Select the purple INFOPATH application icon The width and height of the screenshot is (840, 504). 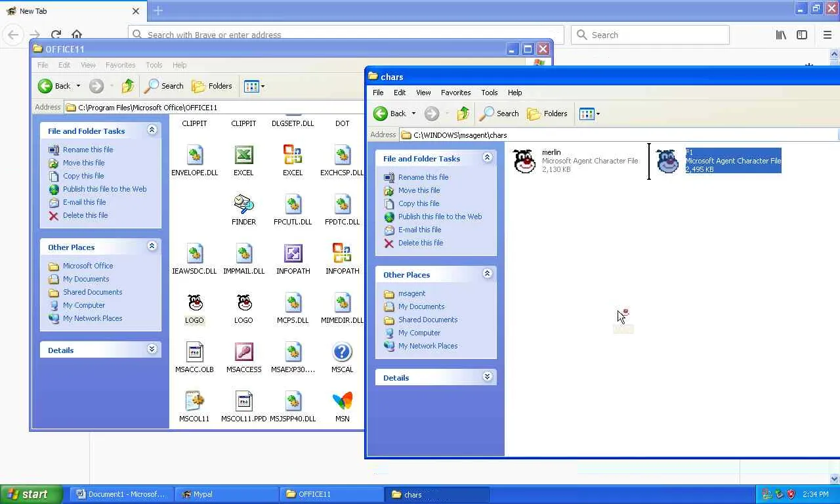coord(293,259)
